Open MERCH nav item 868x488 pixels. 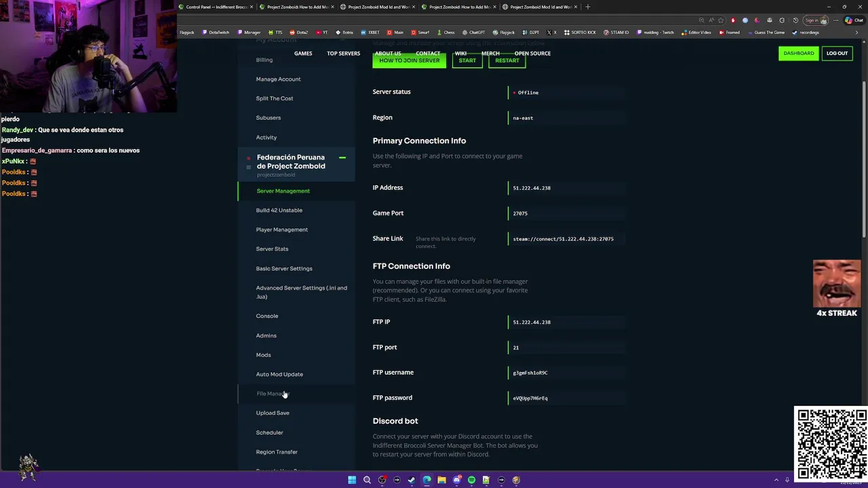490,54
